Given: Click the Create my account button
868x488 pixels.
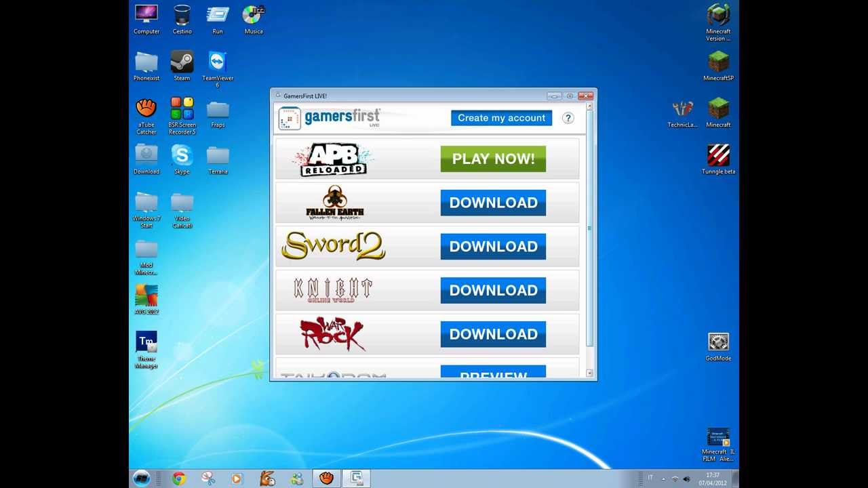Looking at the screenshot, I should tap(501, 118).
